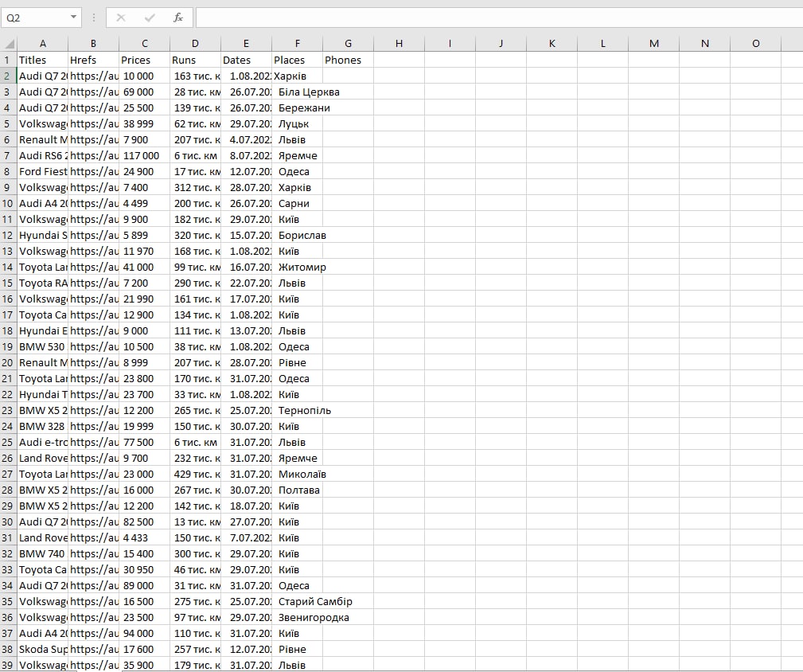Click the Titles header cell

[42, 60]
